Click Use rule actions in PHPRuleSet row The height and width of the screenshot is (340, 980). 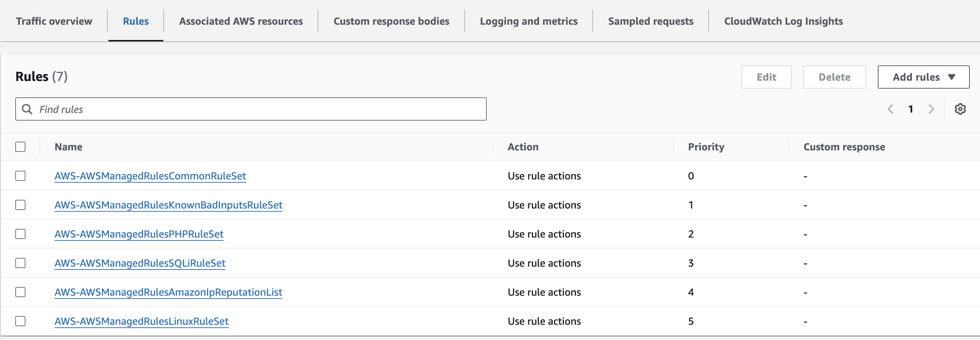[544, 234]
